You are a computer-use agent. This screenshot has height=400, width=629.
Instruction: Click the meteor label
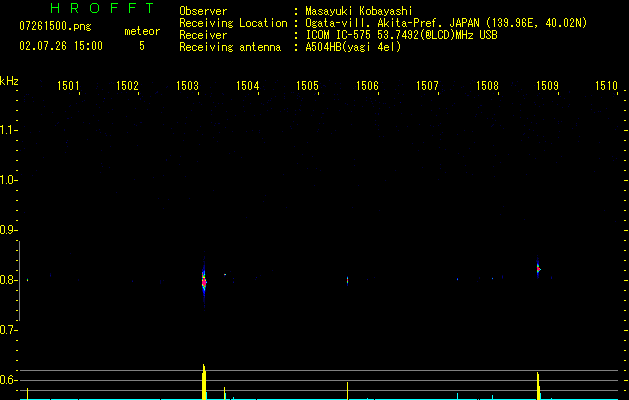point(142,31)
